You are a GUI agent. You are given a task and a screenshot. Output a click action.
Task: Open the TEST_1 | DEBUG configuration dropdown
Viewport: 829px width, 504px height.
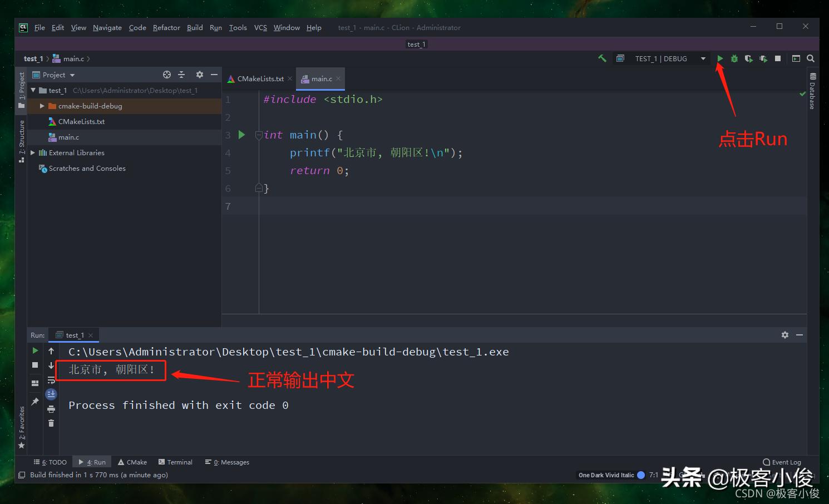click(x=703, y=58)
